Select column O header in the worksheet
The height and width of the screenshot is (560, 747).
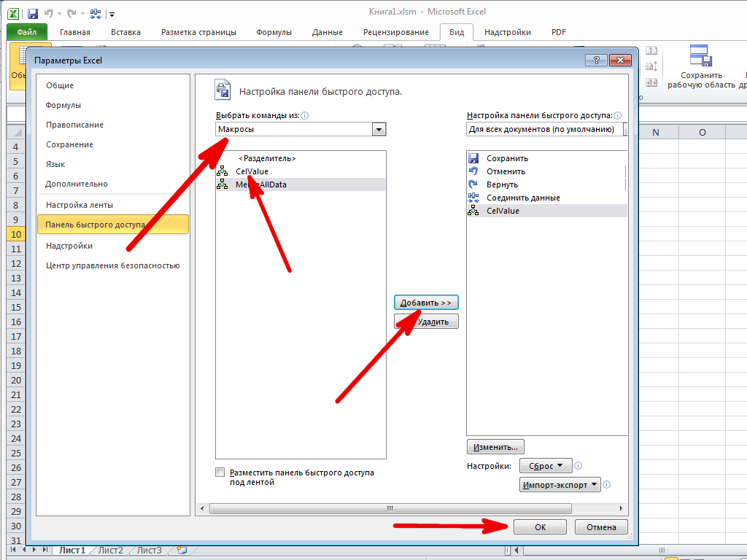(x=703, y=133)
